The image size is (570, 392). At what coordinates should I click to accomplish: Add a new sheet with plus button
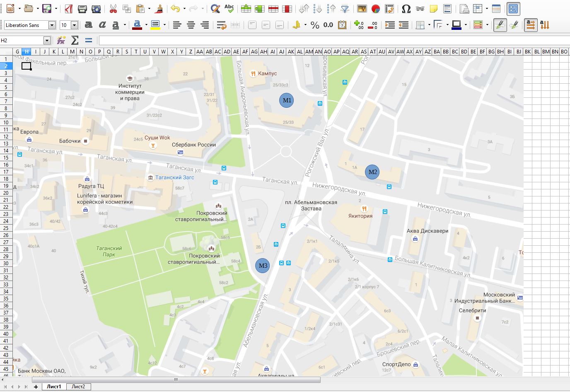(36, 387)
